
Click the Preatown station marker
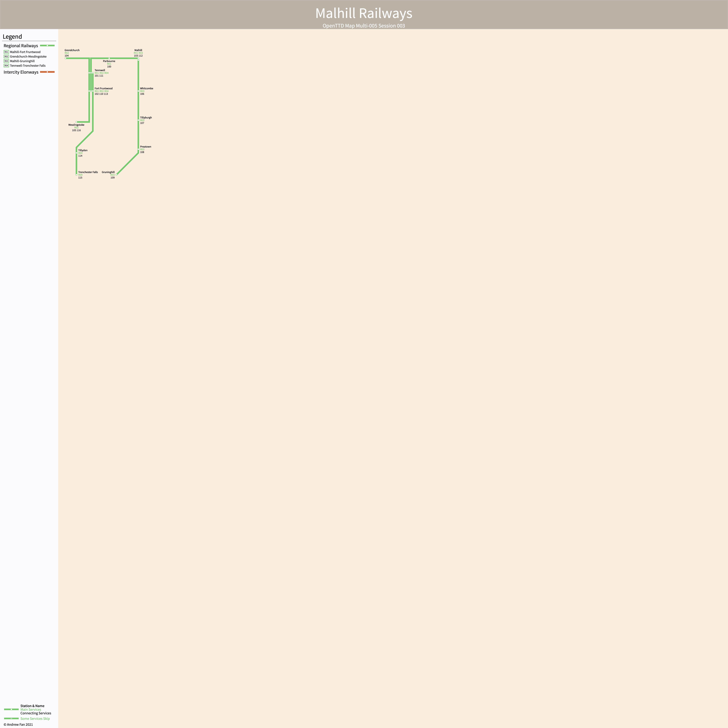(x=138, y=149)
